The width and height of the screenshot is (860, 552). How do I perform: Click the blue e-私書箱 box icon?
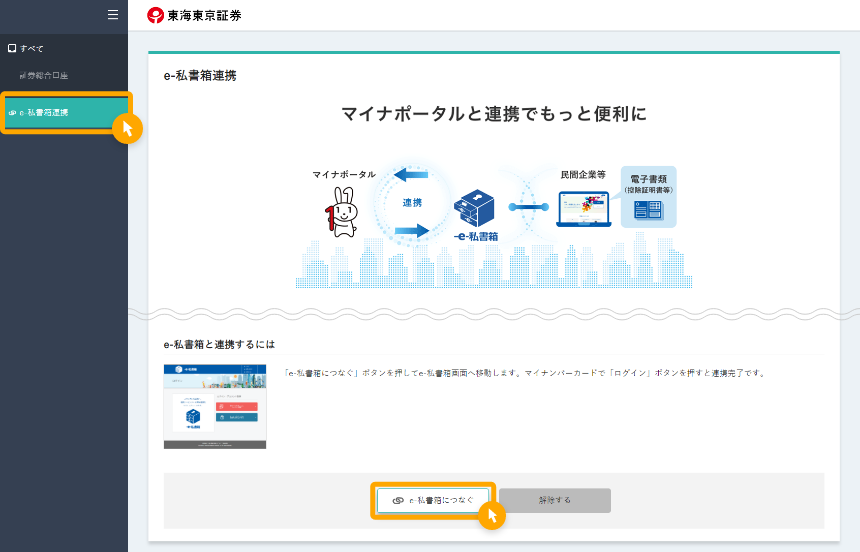tap(474, 209)
